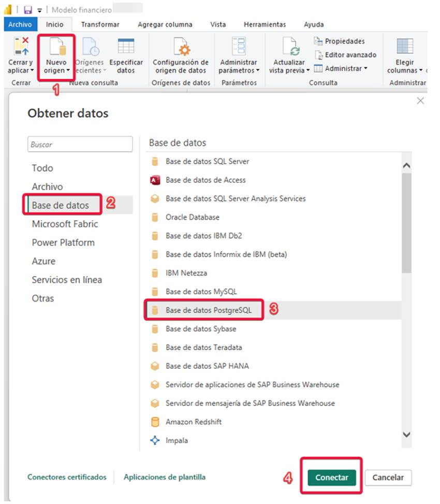Open the Ayuda tab
440x504 pixels.
click(x=314, y=24)
